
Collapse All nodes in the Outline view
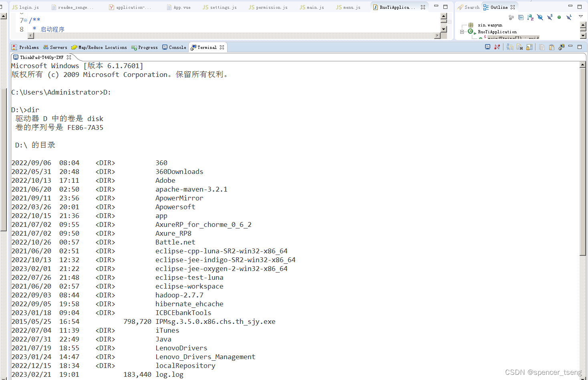coord(521,17)
